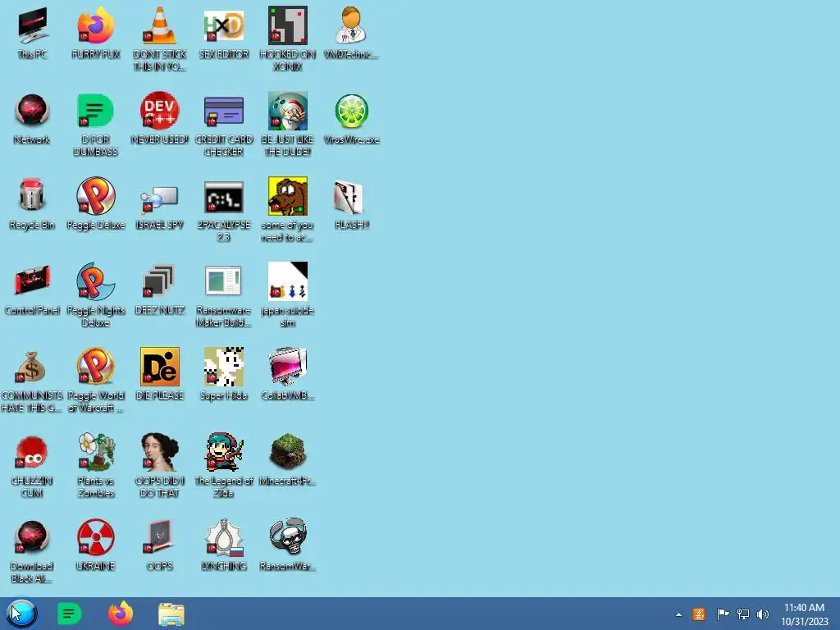Image resolution: width=840 pixels, height=630 pixels.
Task: Open network status tray icon
Action: (743, 614)
